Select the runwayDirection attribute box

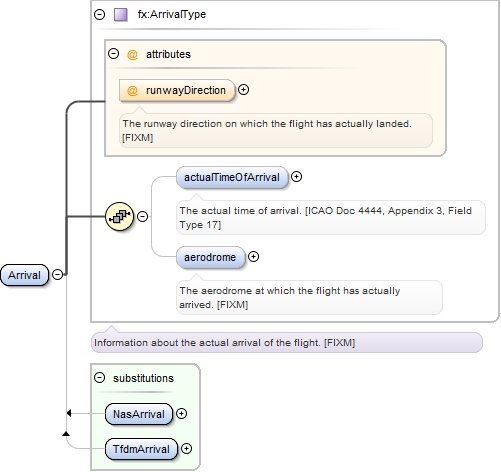click(177, 90)
